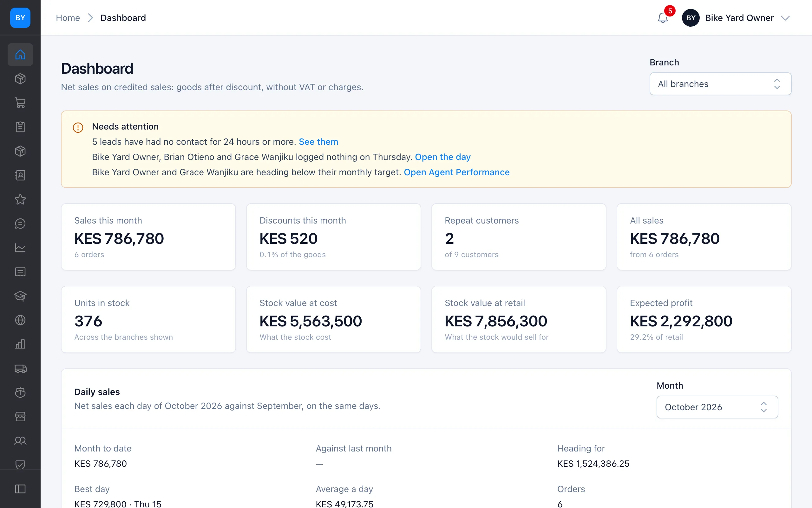812x508 pixels.
Task: Click the Units in stock card
Action: pos(148,319)
